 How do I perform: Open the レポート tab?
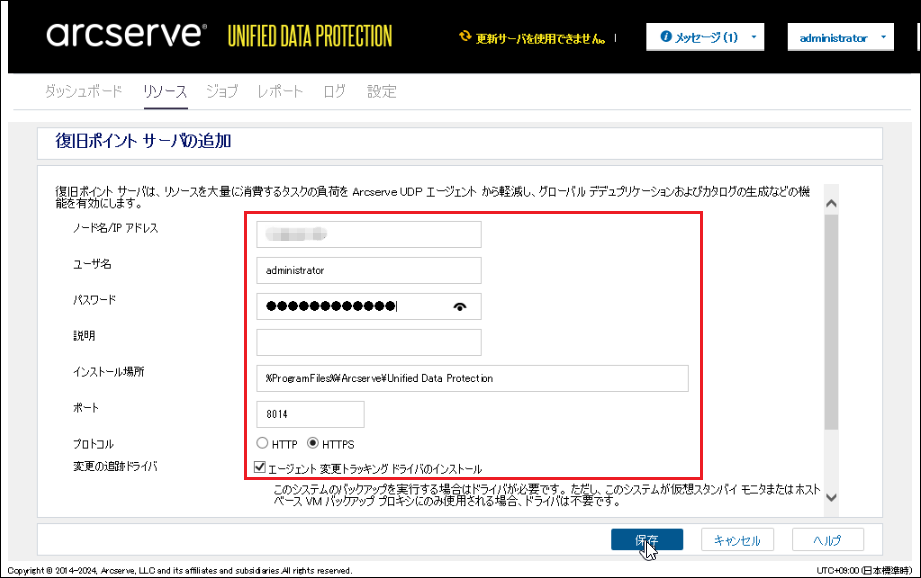point(280,91)
